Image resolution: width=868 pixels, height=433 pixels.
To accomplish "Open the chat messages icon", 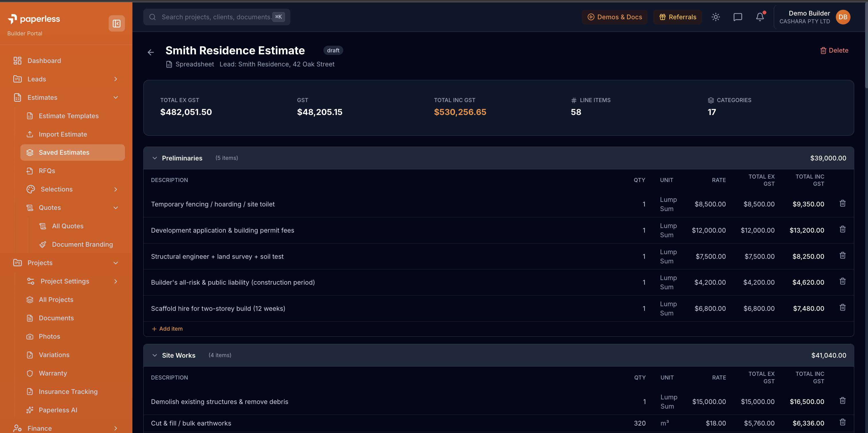I will tap(738, 17).
